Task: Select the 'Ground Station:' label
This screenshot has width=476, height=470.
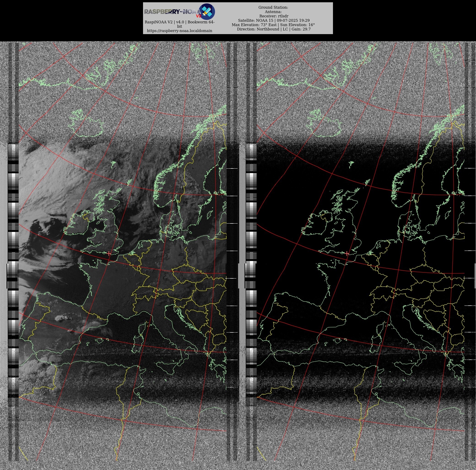Action: click(273, 7)
